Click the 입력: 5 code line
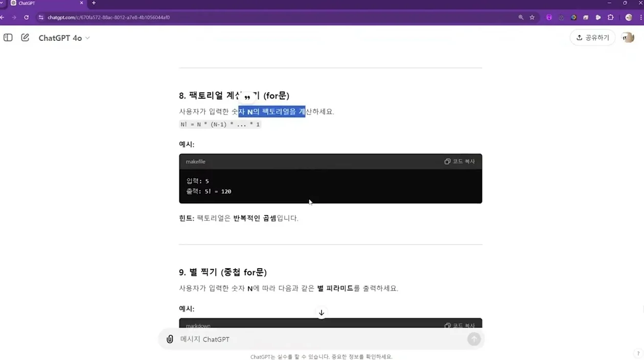 (198, 181)
